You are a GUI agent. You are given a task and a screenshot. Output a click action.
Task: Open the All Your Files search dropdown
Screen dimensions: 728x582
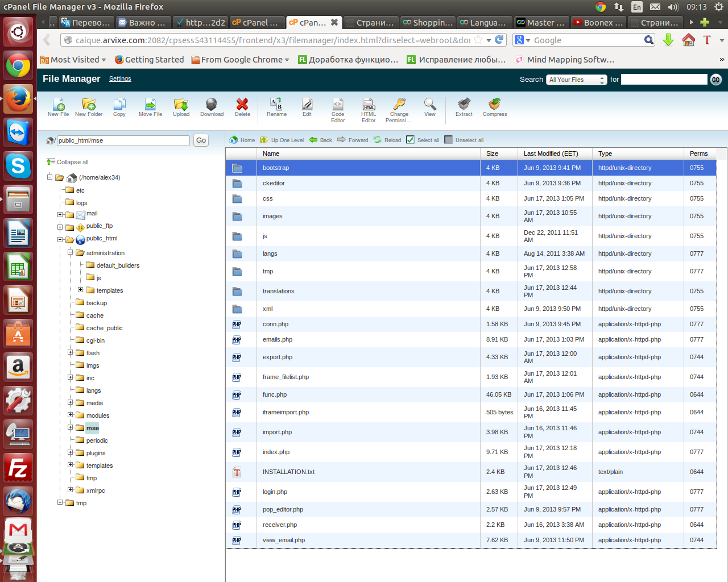tap(577, 80)
